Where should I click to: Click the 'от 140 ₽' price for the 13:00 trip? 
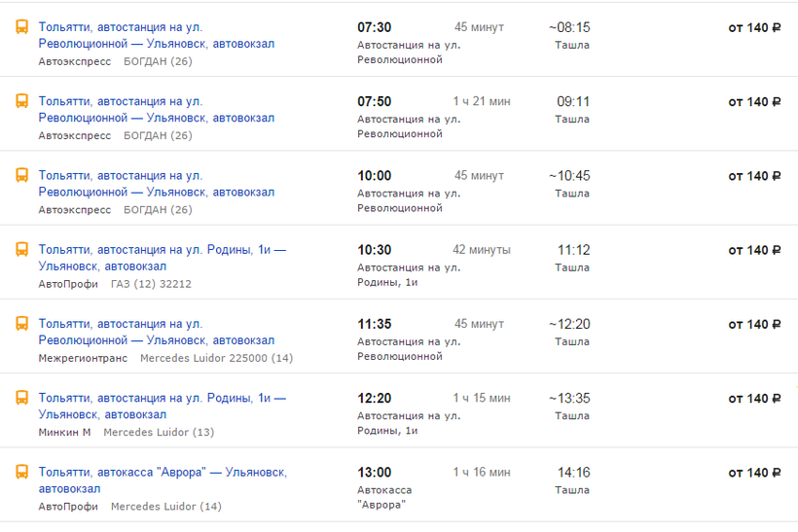click(754, 473)
